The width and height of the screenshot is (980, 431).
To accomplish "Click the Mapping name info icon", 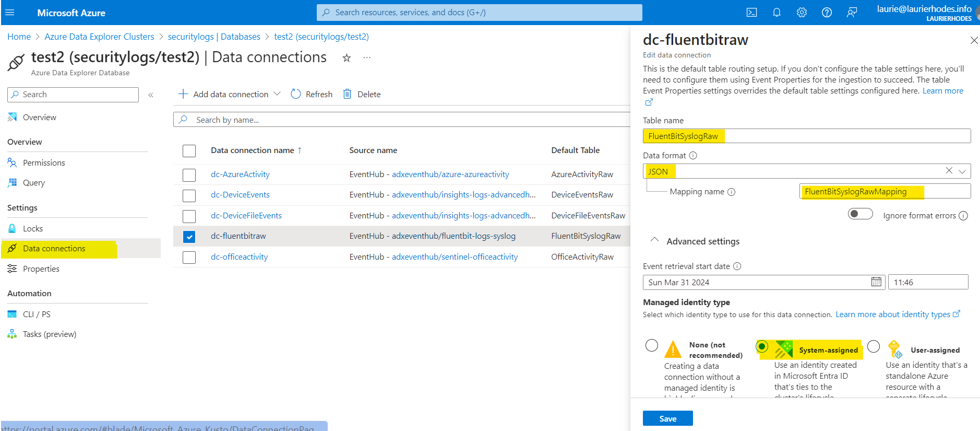I will (731, 192).
